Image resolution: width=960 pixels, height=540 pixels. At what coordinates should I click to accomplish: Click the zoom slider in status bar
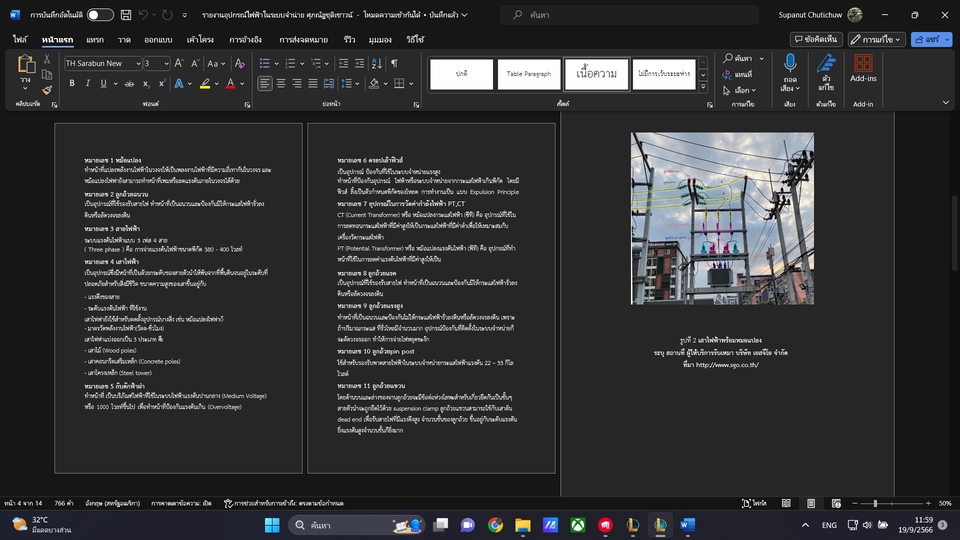pos(875,503)
